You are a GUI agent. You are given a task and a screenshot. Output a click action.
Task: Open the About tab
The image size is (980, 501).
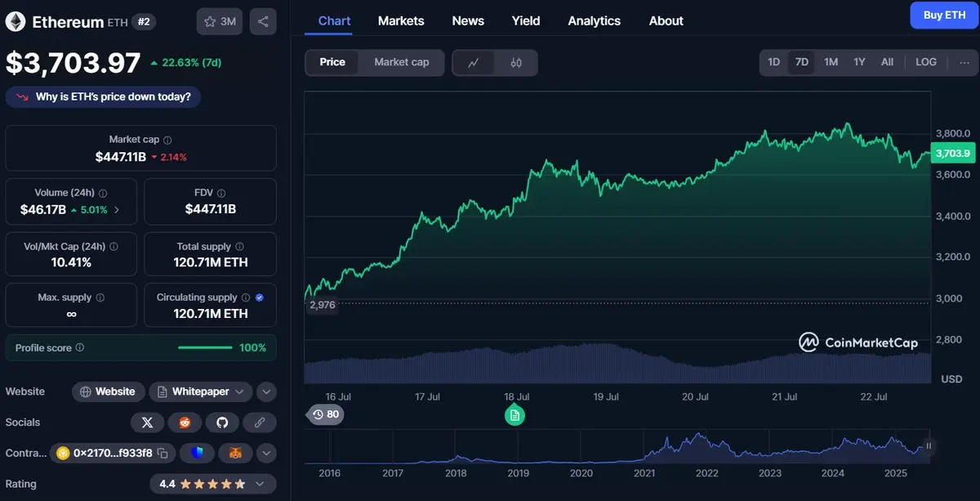(666, 21)
